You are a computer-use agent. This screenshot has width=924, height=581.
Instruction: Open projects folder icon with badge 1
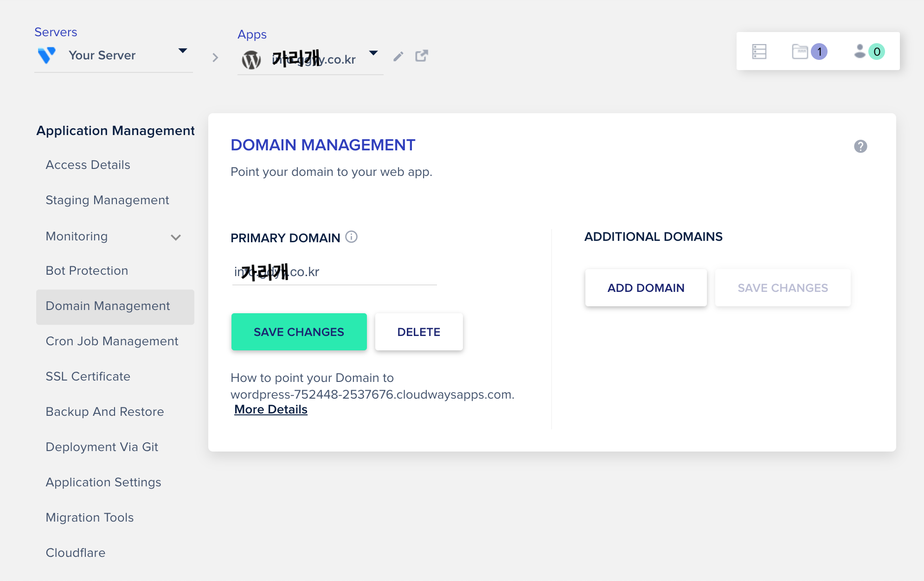[x=800, y=52]
